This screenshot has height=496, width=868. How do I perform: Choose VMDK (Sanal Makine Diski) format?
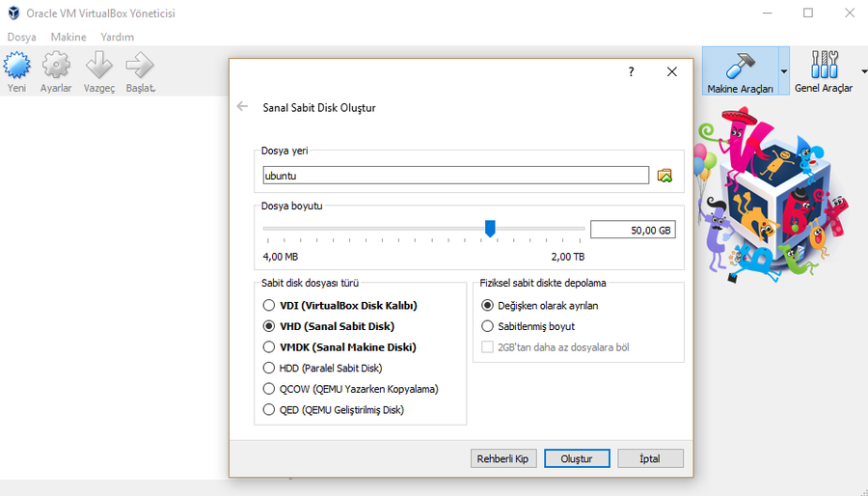269,347
